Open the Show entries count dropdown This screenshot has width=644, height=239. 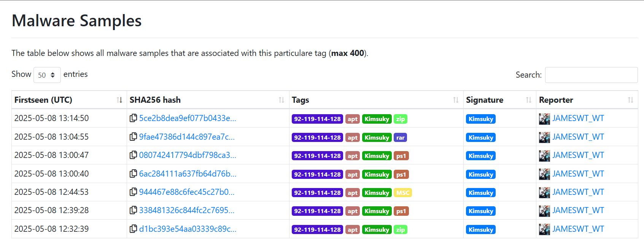47,75
